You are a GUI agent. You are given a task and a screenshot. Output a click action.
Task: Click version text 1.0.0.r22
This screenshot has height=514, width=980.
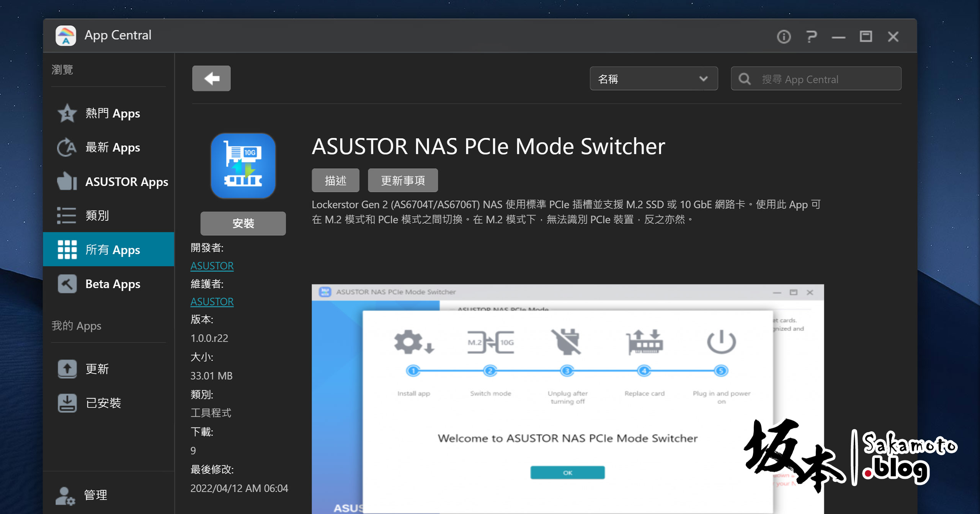pos(209,338)
